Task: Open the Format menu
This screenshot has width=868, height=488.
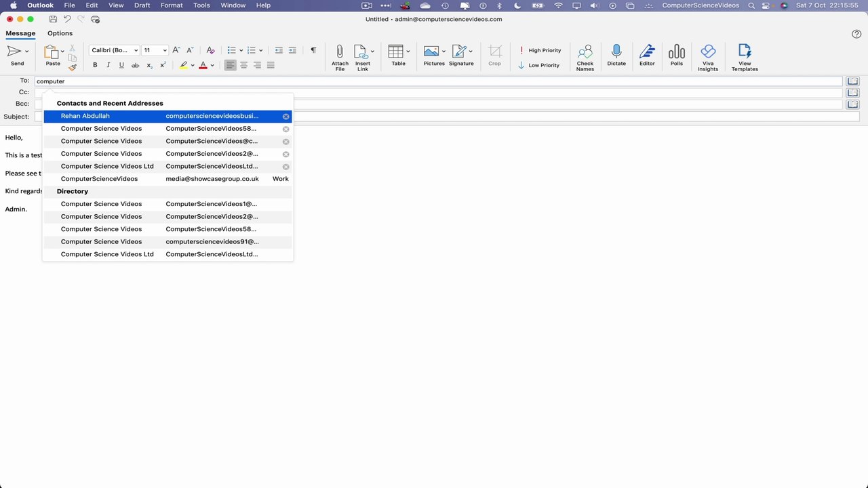Action: pyautogui.click(x=172, y=5)
